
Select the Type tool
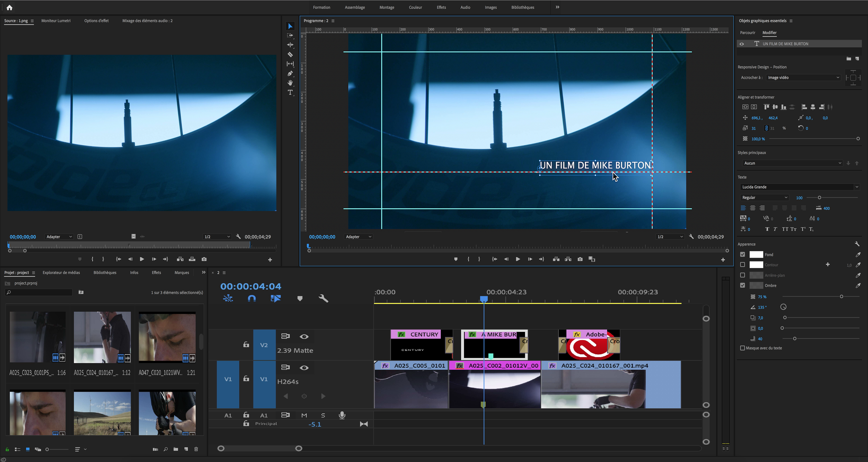click(290, 92)
